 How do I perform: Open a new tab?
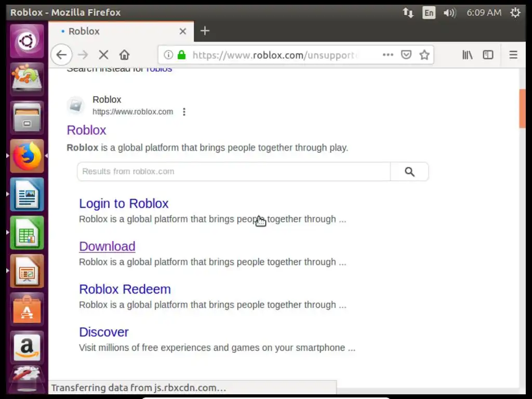tap(205, 31)
